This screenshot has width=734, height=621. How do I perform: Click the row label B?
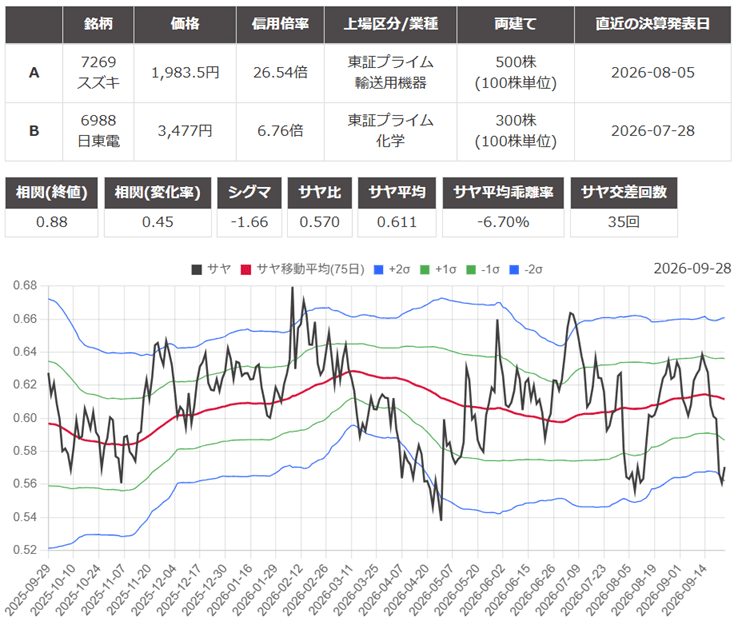[x=34, y=132]
